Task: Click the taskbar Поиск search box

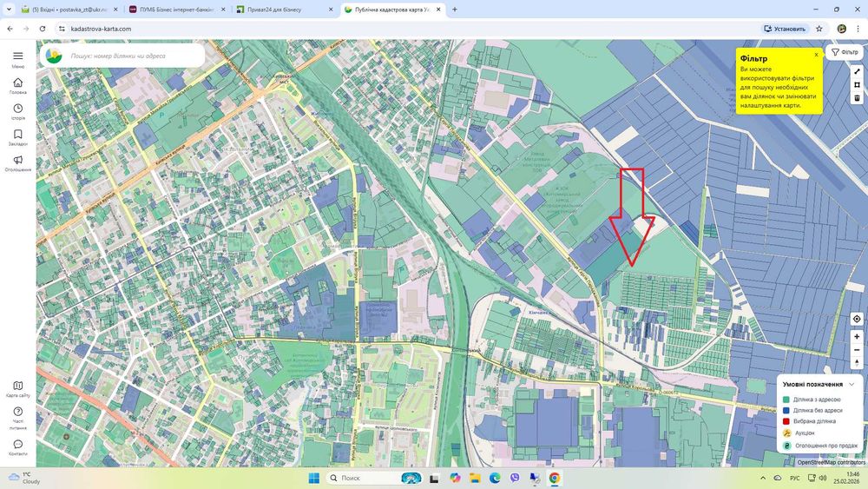Action: click(372, 478)
